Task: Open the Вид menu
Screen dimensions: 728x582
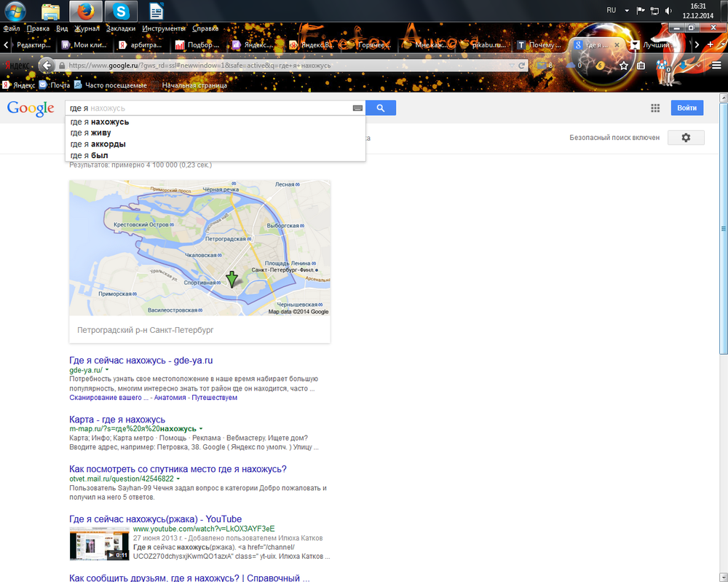Action: click(x=62, y=28)
